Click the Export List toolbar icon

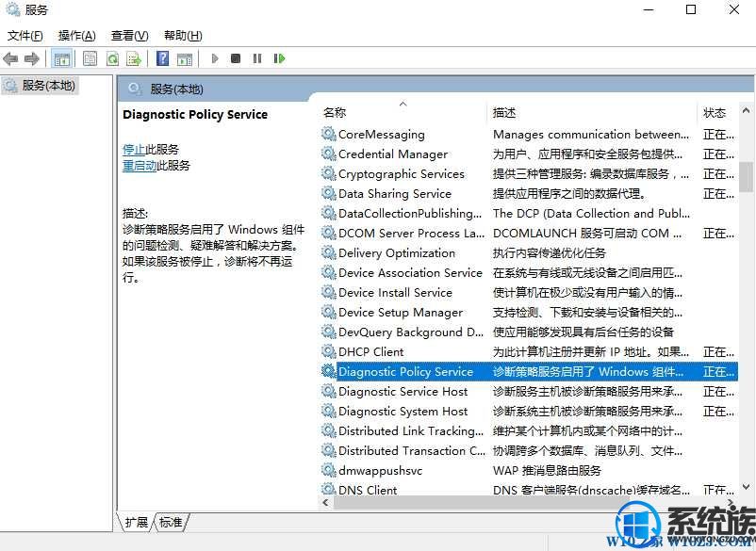[134, 58]
